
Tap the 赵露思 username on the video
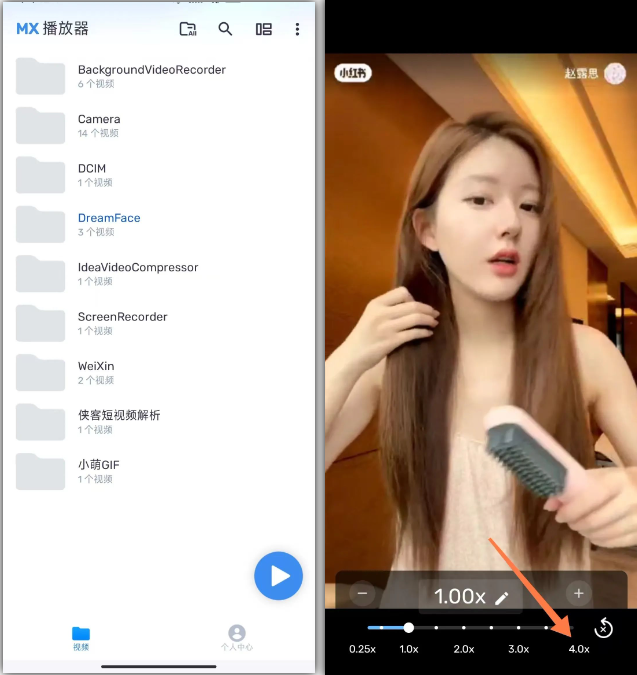581,74
